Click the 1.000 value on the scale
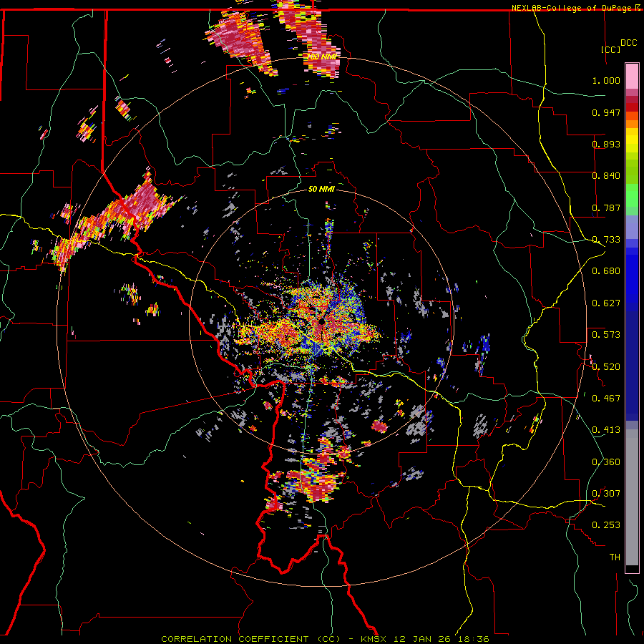 (606, 80)
